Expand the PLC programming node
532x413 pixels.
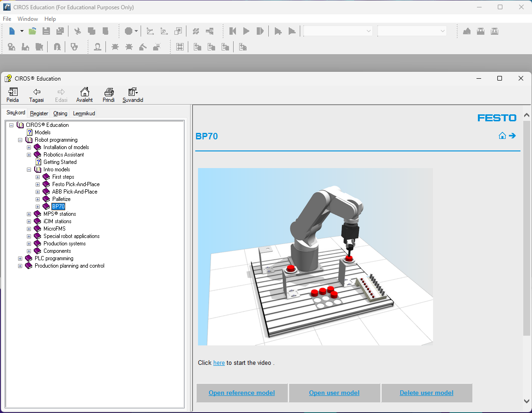click(20, 258)
